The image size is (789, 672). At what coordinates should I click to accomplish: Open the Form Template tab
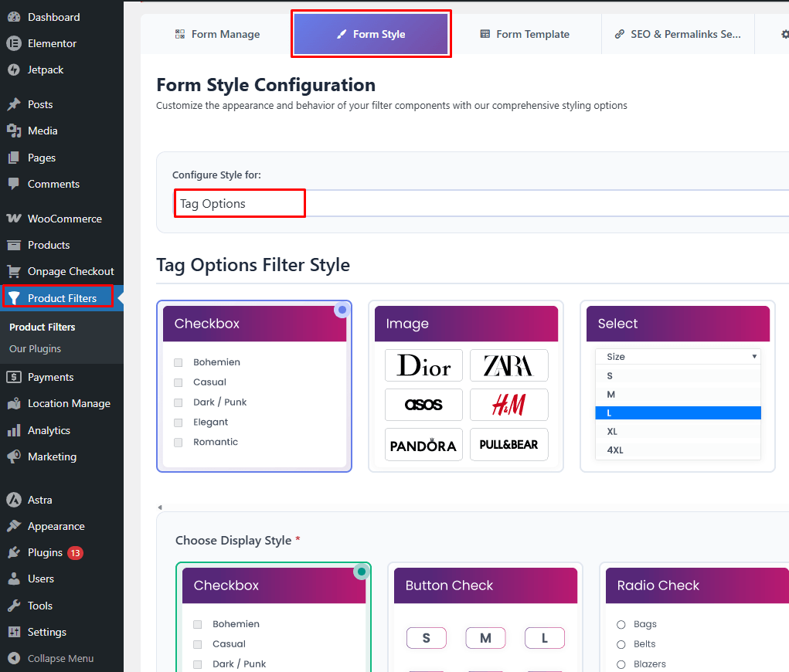(525, 34)
